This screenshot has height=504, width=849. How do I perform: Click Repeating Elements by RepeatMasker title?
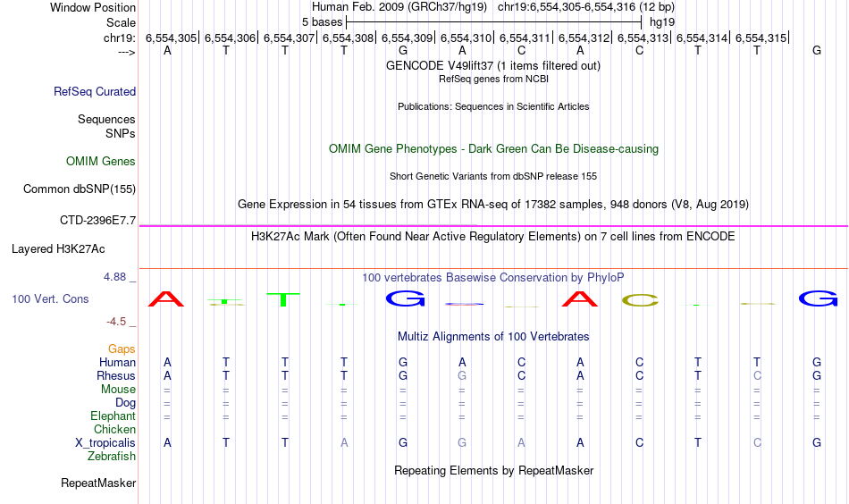pyautogui.click(x=493, y=470)
